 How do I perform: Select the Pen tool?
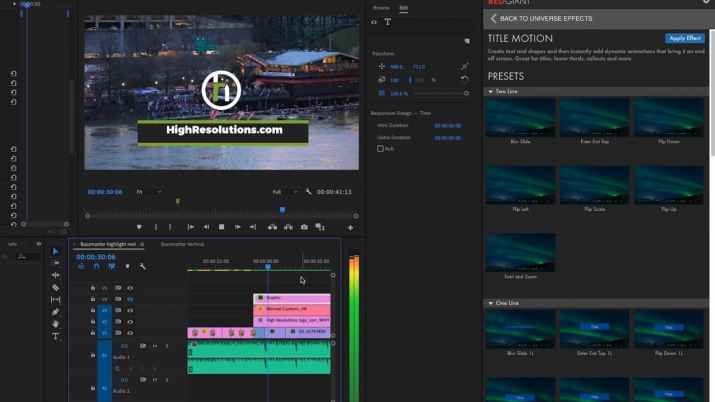[56, 312]
